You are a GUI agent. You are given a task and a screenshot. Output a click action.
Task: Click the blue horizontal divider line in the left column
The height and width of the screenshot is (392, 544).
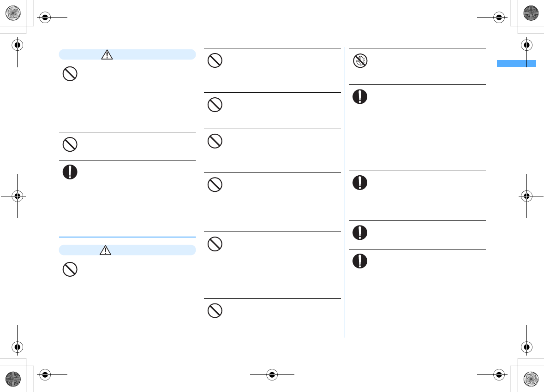coord(127,237)
